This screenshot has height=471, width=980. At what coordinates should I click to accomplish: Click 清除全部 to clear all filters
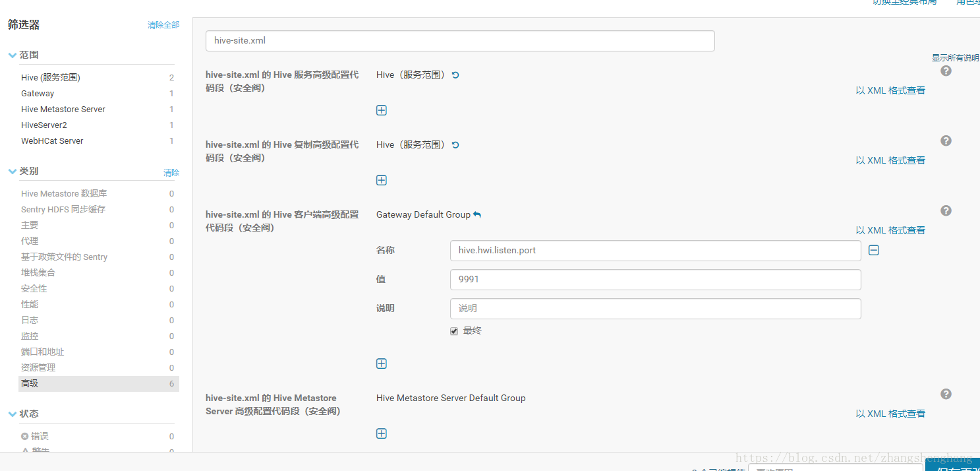pos(163,25)
